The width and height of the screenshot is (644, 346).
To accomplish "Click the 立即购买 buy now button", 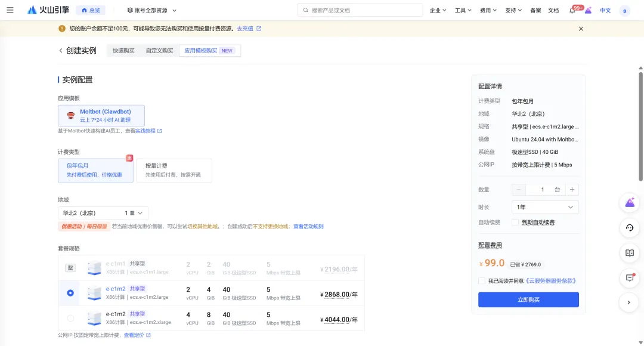I will (528, 299).
